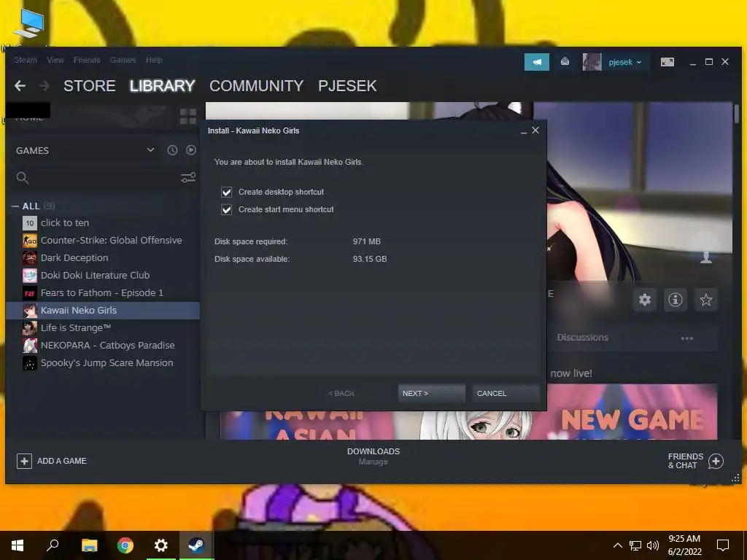Open Windows Start menu
747x560 pixels.
tap(18, 545)
